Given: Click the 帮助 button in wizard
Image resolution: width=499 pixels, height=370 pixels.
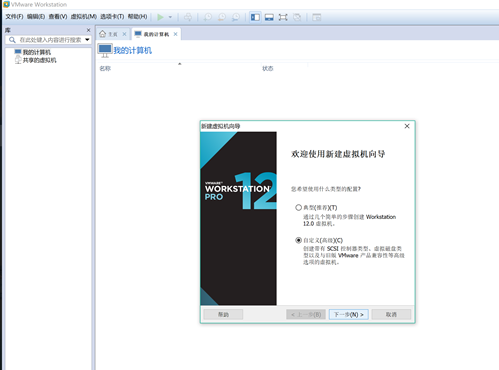Looking at the screenshot, I should point(223,314).
